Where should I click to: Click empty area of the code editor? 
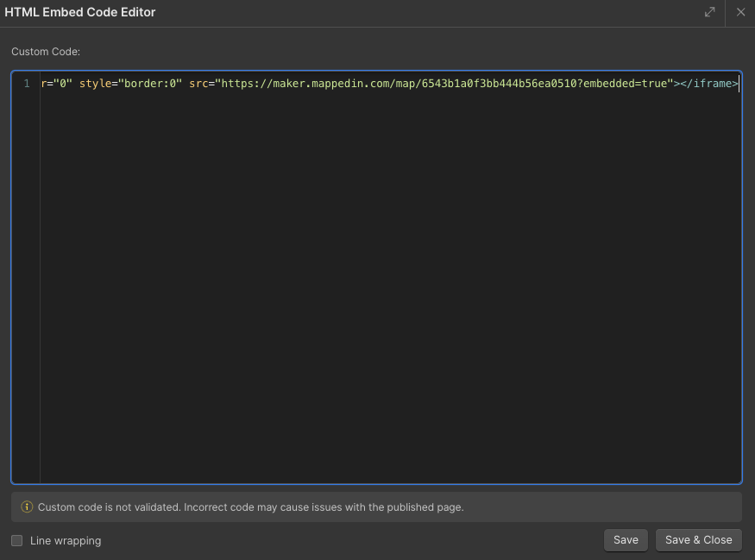(x=388, y=285)
